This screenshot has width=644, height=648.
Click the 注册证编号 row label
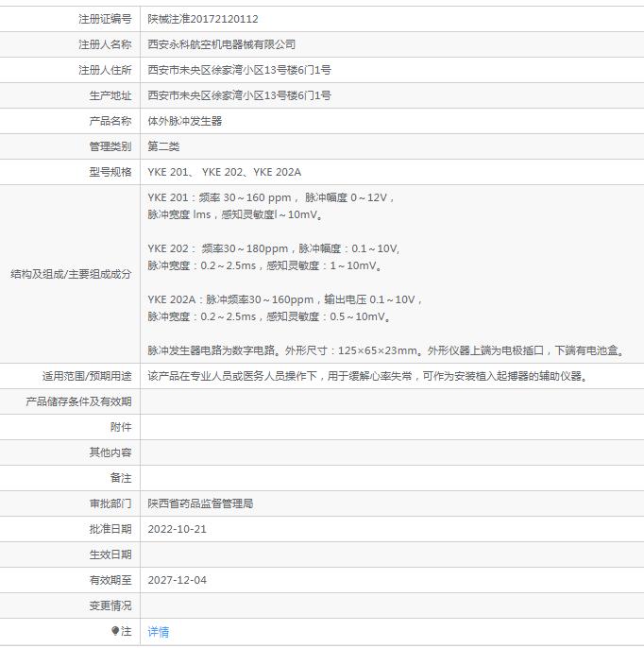coord(105,19)
